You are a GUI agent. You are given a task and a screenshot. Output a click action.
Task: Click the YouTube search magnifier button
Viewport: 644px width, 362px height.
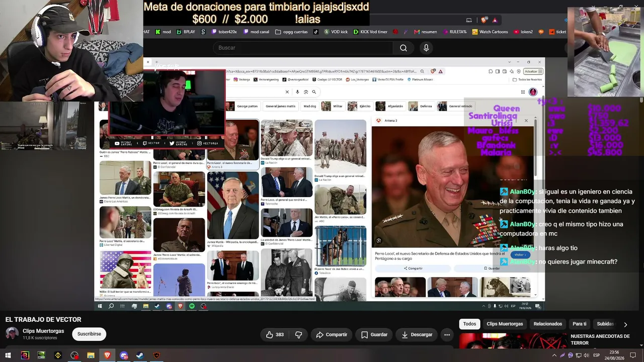[x=403, y=48]
